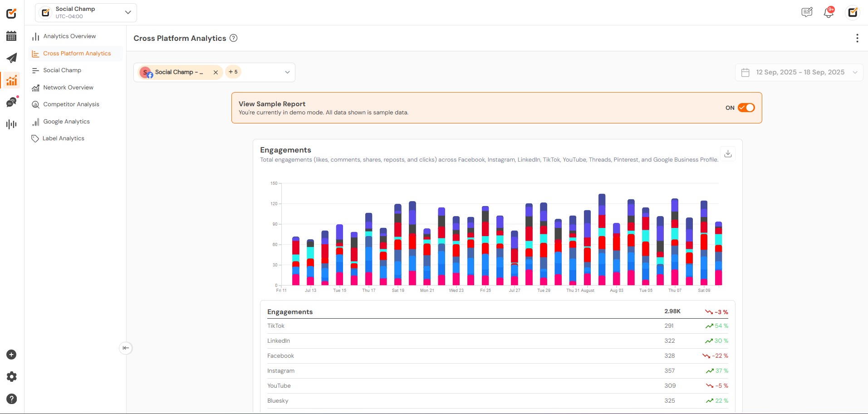Click the +5 more accounts badge
The image size is (868, 414).
[233, 72]
